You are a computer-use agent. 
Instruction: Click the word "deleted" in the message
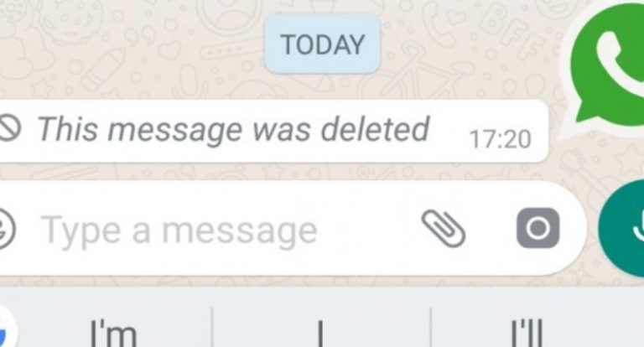[375, 128]
